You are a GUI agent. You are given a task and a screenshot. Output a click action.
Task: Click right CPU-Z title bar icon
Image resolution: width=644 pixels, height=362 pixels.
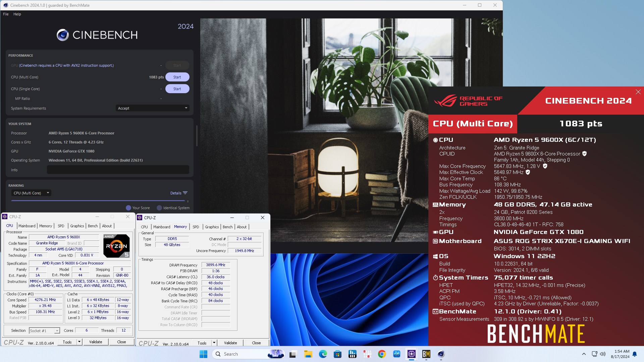tap(140, 218)
